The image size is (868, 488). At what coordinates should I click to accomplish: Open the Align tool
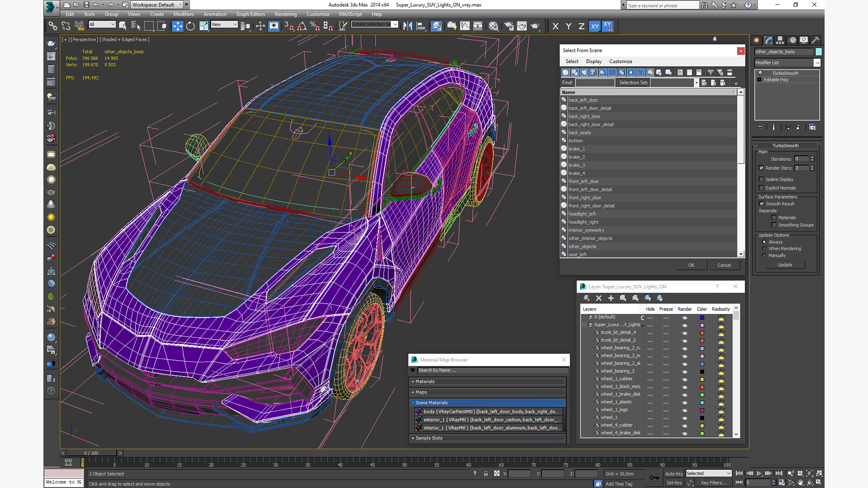click(x=421, y=26)
